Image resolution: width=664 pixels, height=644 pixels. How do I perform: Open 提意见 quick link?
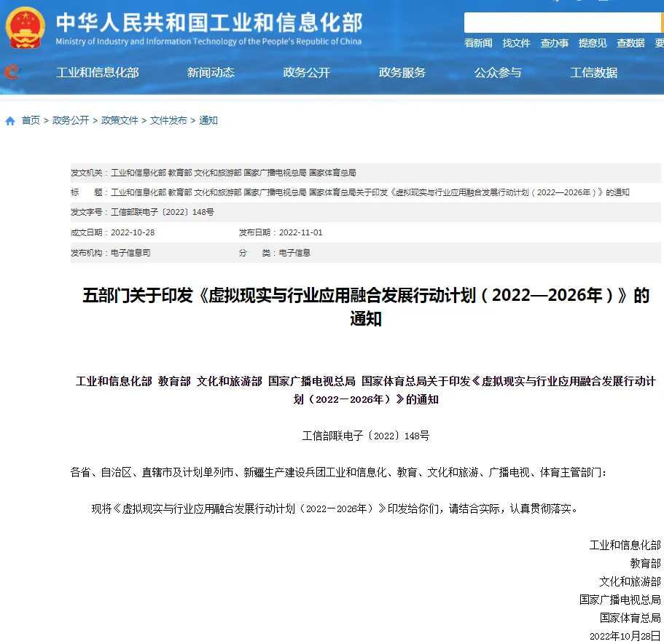point(592,43)
